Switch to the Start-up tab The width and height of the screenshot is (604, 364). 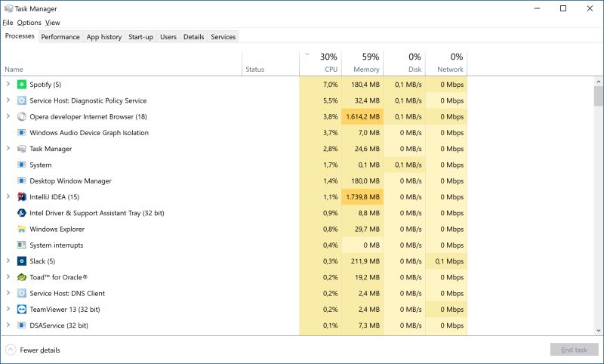(140, 37)
